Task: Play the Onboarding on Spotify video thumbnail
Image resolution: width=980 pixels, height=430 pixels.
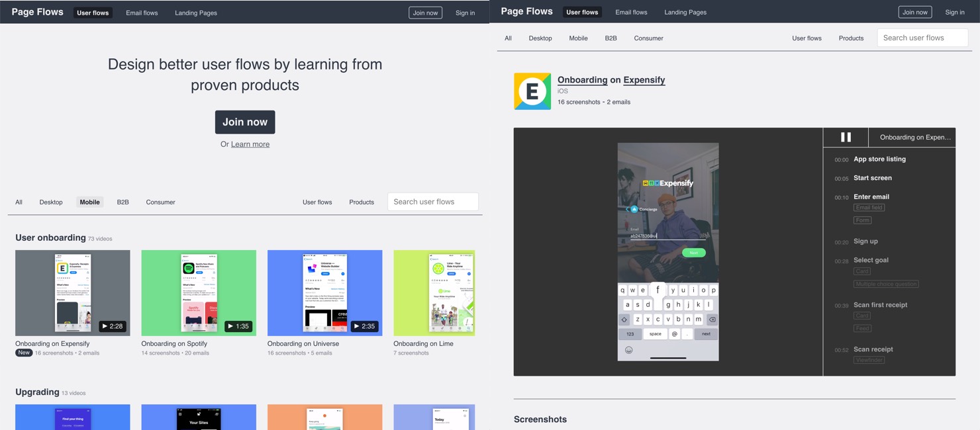Action: pos(199,292)
